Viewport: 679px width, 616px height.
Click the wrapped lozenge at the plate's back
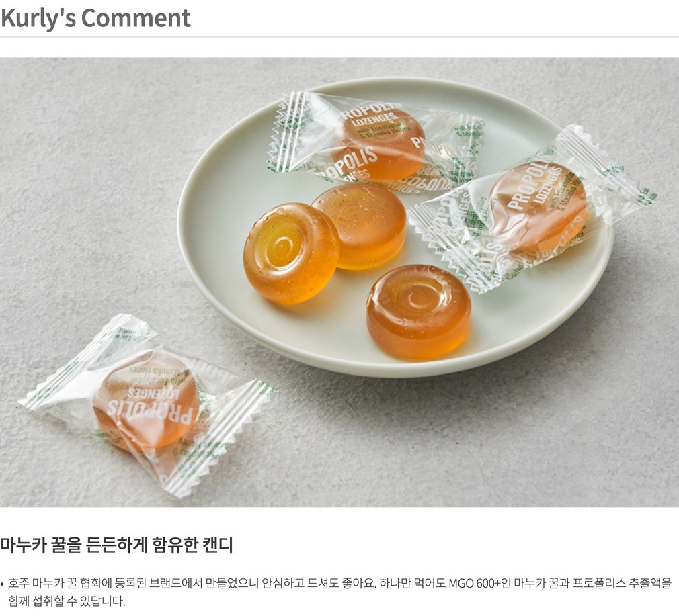point(374,138)
